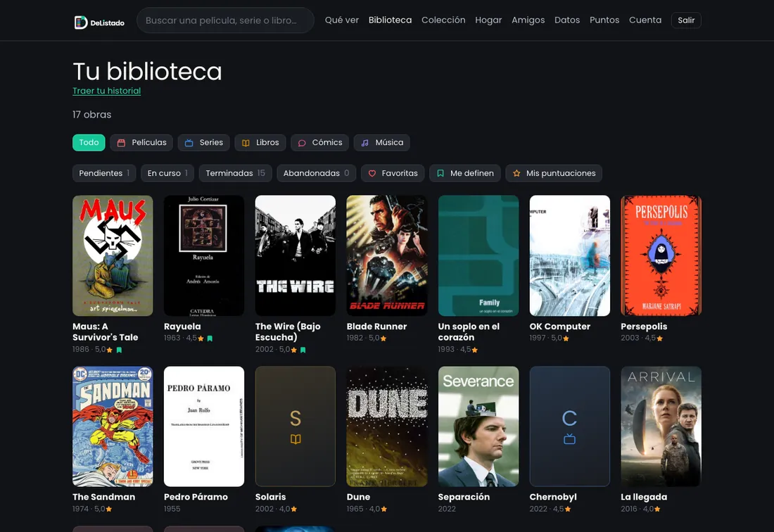
Task: Click the green bookmark on The Wire entry
Action: click(303, 350)
